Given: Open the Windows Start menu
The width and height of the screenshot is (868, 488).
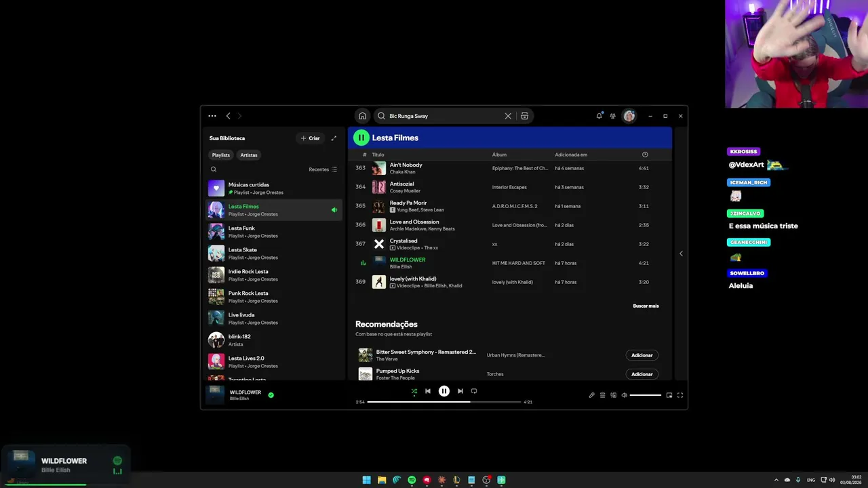Looking at the screenshot, I should point(367,480).
